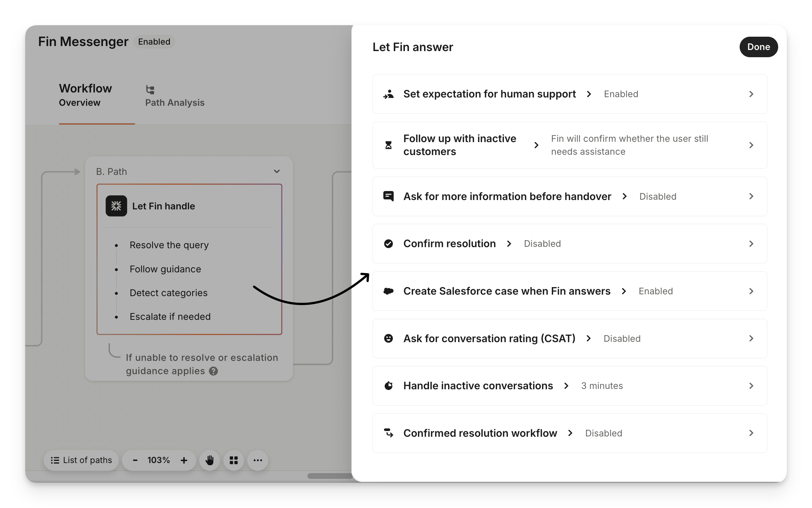Image resolution: width=812 pixels, height=508 pixels.
Task: Zoom in with the plus button
Action: (x=184, y=460)
